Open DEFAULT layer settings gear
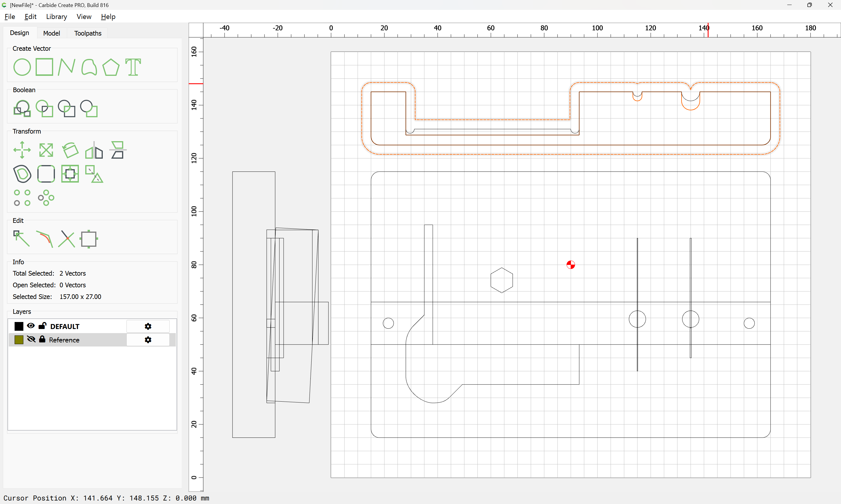Image resolution: width=841 pixels, height=504 pixels. (x=148, y=326)
